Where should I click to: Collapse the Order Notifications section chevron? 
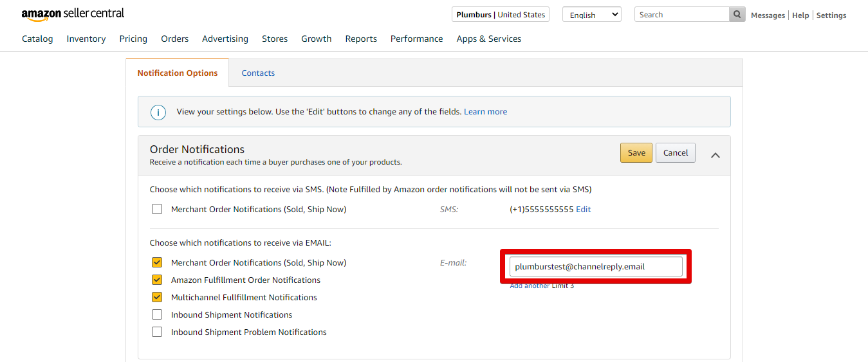pos(715,155)
